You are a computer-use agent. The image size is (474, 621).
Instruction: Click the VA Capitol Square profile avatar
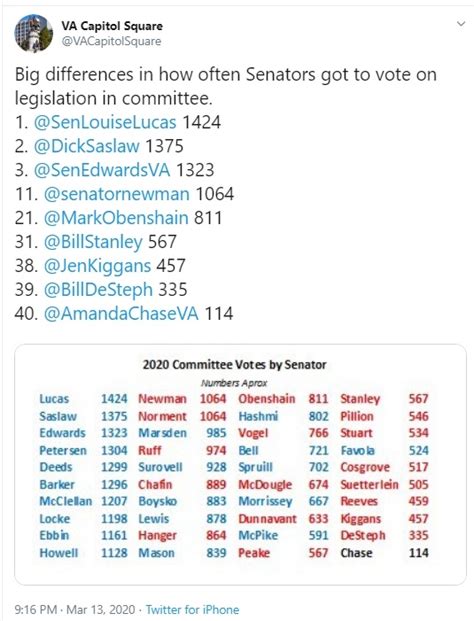pos(34,33)
